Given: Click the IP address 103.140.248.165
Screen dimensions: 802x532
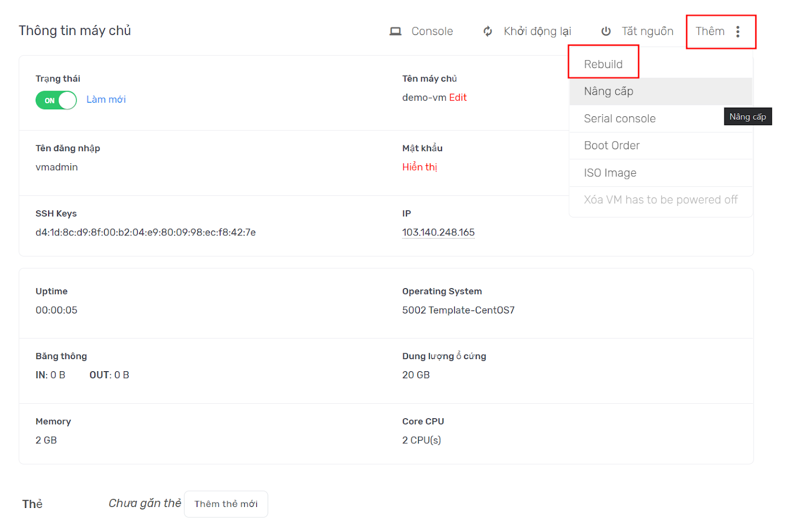Looking at the screenshot, I should [438, 232].
